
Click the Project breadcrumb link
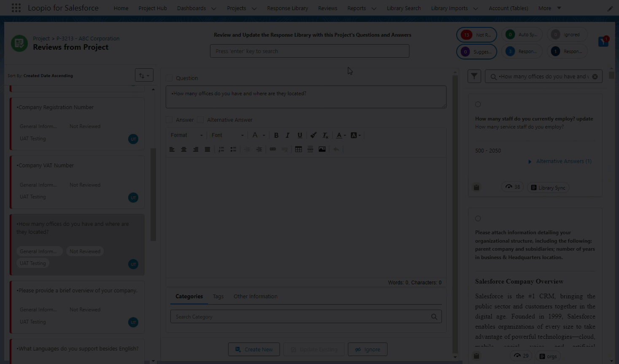pos(41,38)
